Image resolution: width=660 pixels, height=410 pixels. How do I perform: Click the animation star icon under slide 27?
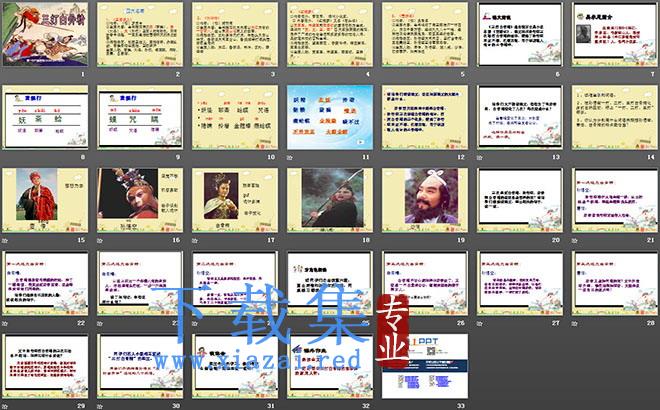pyautogui.click(x=479, y=324)
